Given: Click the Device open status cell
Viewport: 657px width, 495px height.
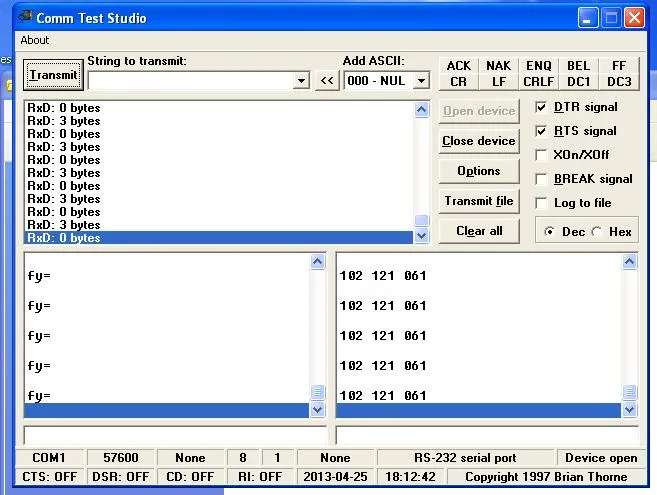Looking at the screenshot, I should pos(601,458).
